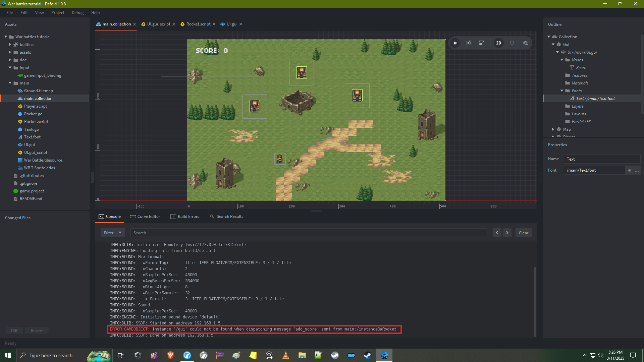Clear the console output
The image size is (644, 362).
523,233
